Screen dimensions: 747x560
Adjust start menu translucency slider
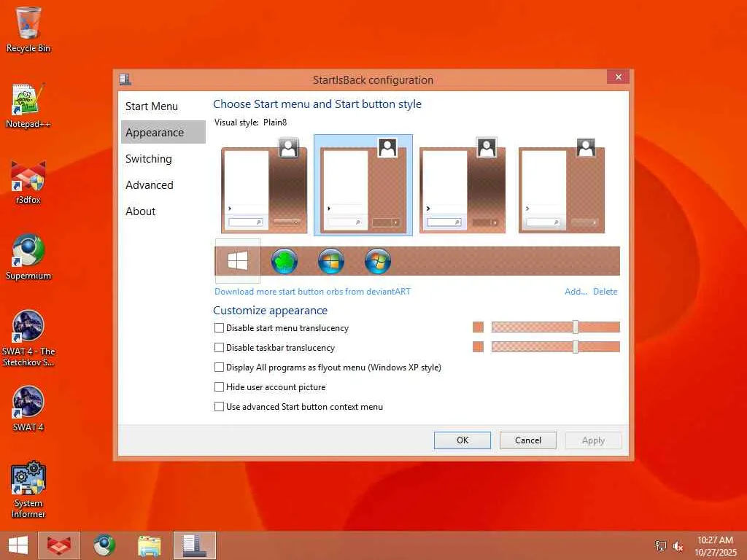(576, 327)
